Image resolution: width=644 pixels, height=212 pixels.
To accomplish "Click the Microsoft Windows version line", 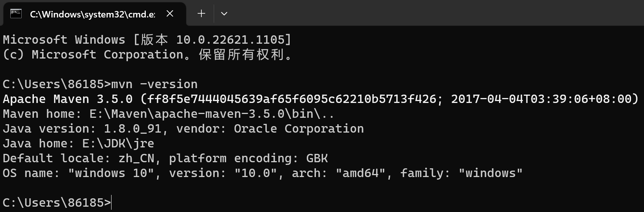I will [147, 40].
